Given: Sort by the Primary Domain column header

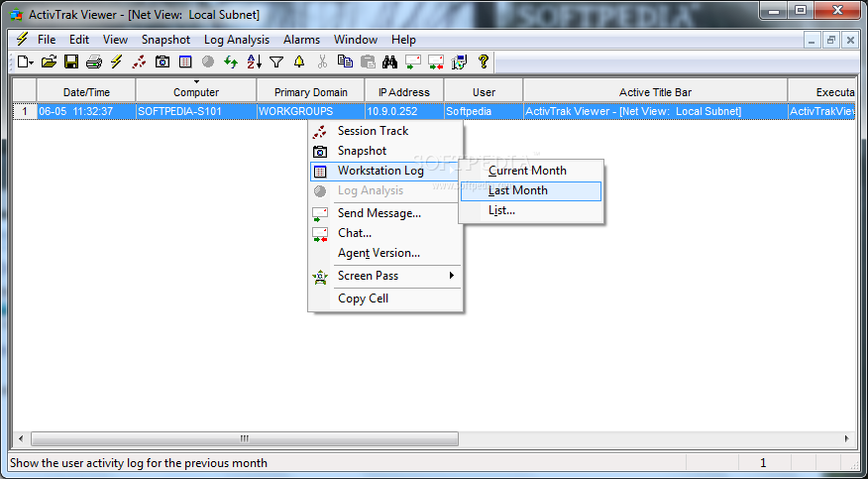Looking at the screenshot, I should [x=310, y=91].
